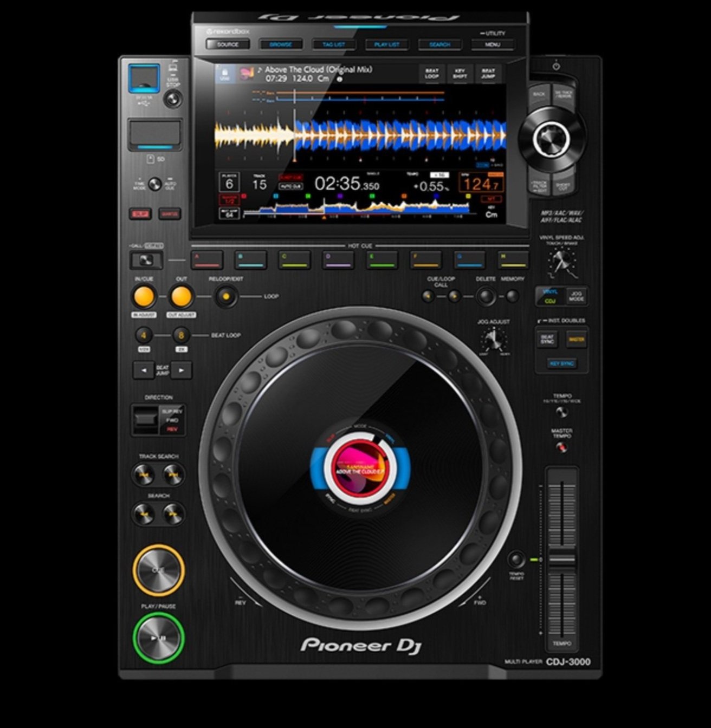Open the Browse tab
711x728 pixels.
click(281, 44)
